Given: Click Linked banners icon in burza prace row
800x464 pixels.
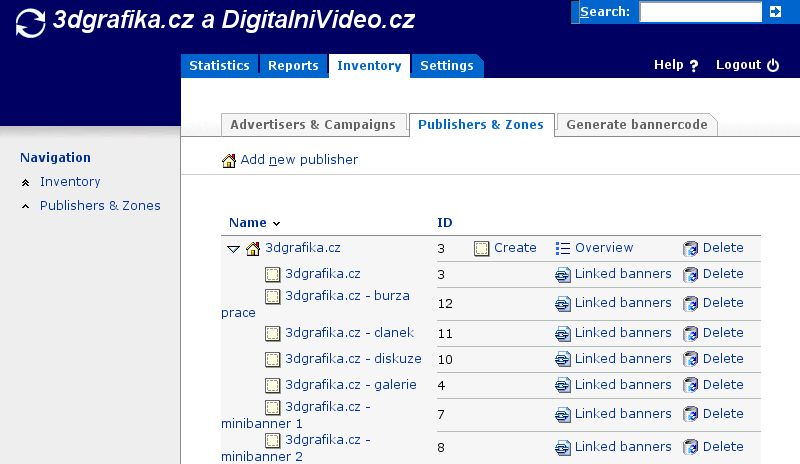Looking at the screenshot, I should [x=562, y=304].
